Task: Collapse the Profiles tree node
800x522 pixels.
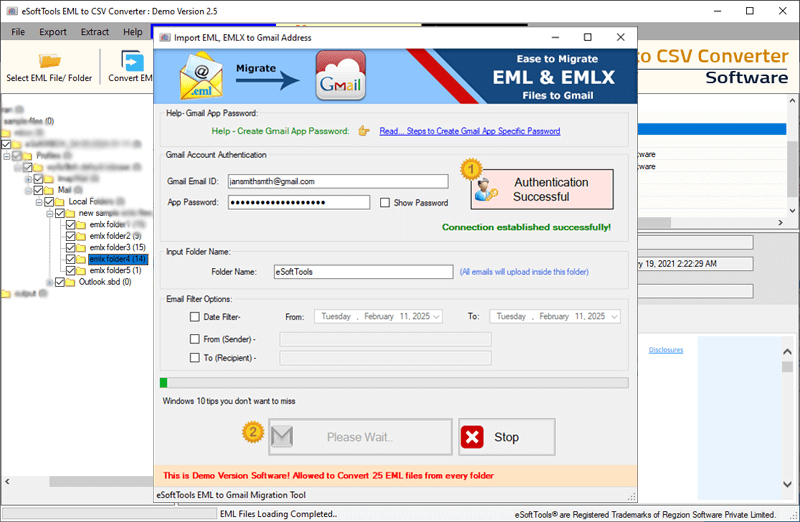Action: click(7, 156)
